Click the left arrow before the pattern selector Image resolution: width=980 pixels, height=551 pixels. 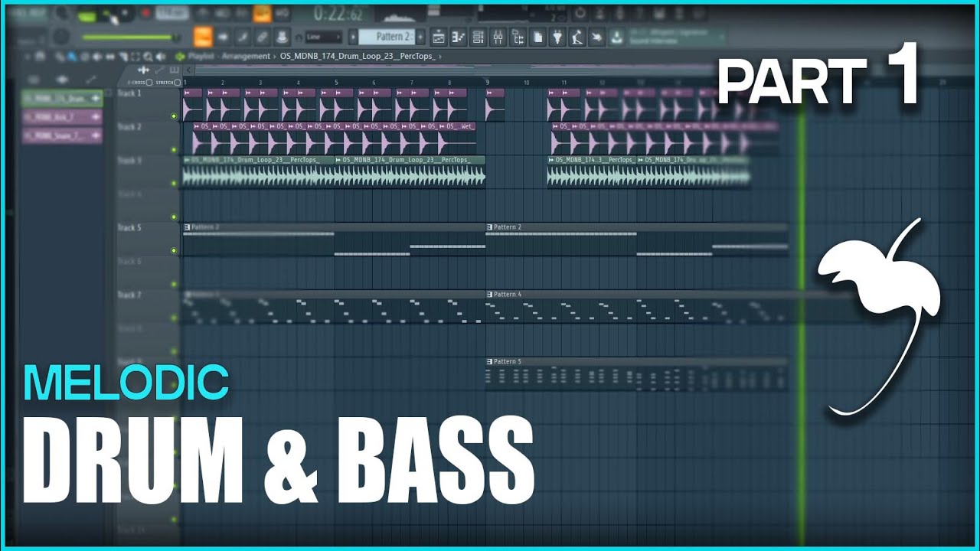point(353,37)
